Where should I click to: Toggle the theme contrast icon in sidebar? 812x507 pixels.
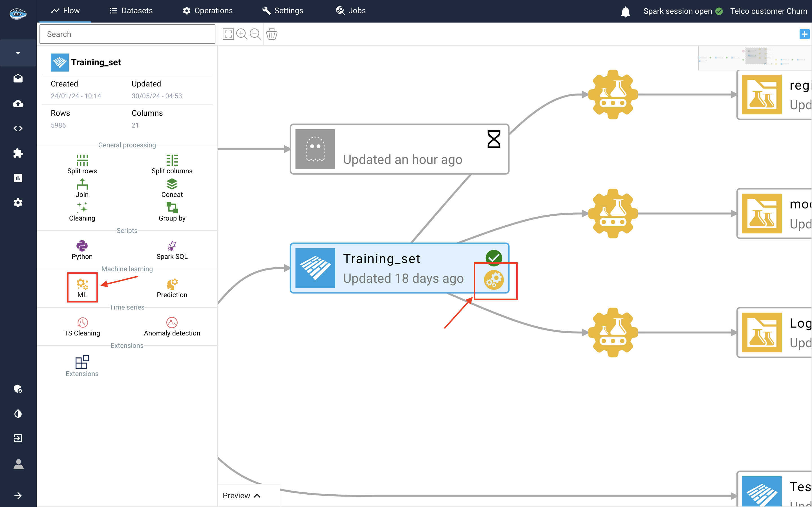point(18,413)
